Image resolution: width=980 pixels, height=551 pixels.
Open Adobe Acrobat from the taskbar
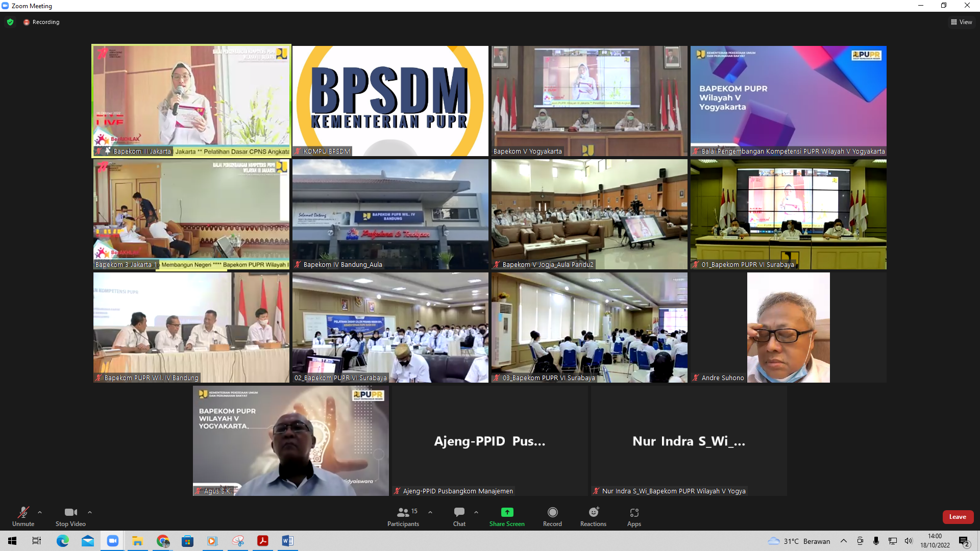point(263,541)
